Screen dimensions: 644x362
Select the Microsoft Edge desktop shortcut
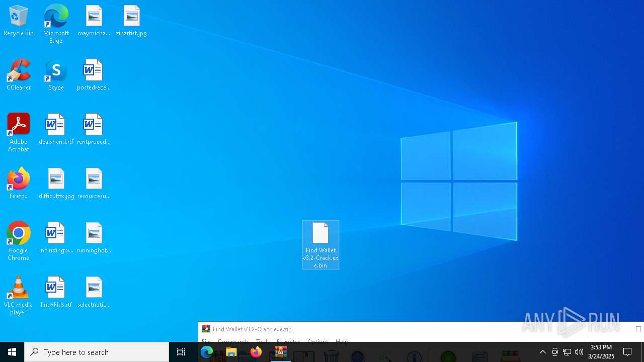tap(56, 24)
